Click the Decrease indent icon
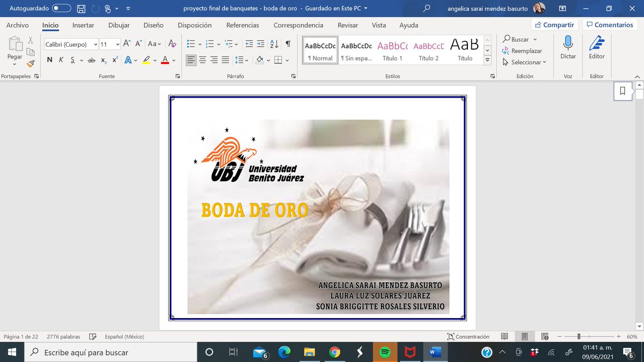The image size is (644, 362). pos(249,44)
